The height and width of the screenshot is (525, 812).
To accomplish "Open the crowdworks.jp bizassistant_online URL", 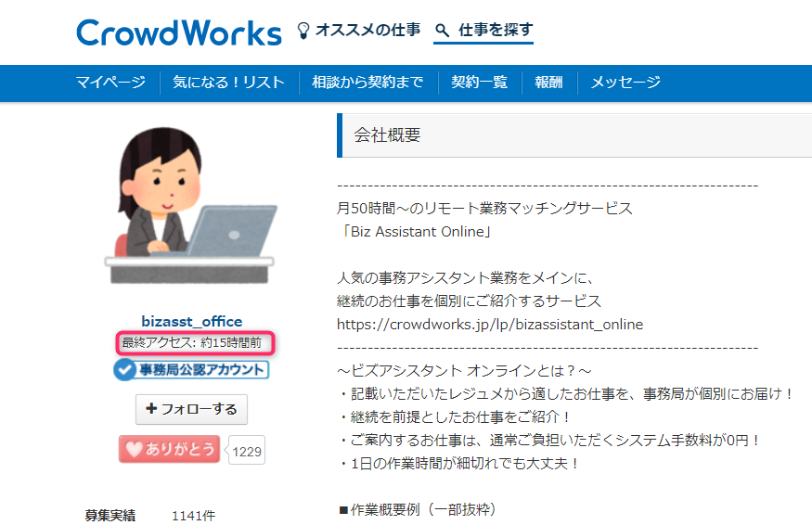I will click(490, 325).
